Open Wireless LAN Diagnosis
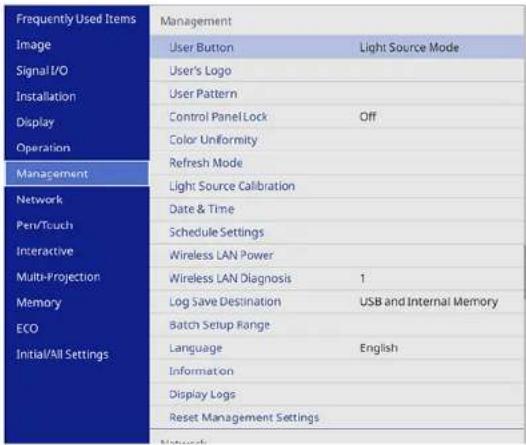Viewport: 526px width, 445px height. pos(337,279)
